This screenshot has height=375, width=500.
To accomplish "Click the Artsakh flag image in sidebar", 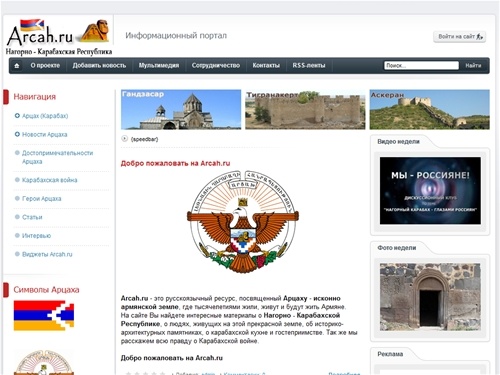I will coord(44,315).
